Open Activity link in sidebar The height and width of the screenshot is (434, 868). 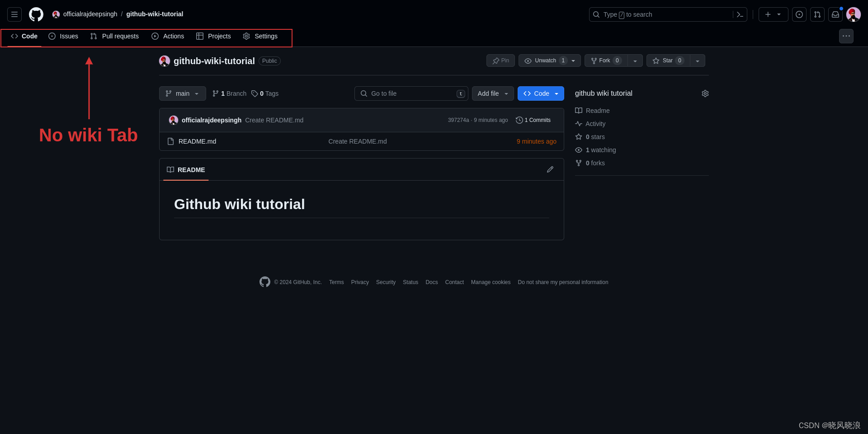(x=590, y=124)
